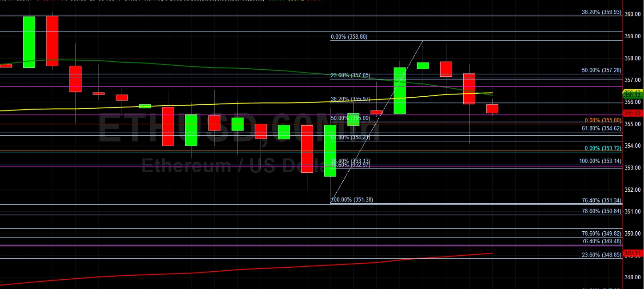Image resolution: width=644 pixels, height=289 pixels.
Task: Select the tall green candle reaching 360.00
Action: 29,42
